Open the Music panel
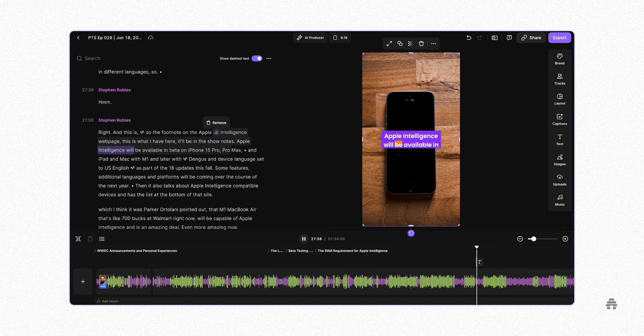The height and width of the screenshot is (336, 644). [x=559, y=200]
